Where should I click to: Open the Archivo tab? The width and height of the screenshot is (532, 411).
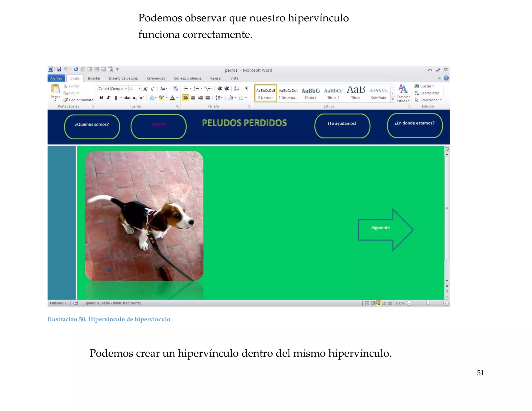pos(56,78)
